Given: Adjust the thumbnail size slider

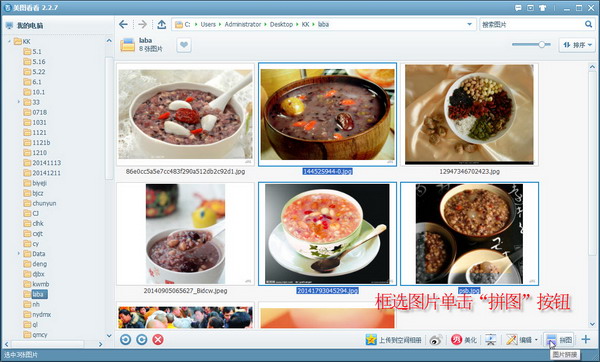Looking at the screenshot, I should (541, 45).
